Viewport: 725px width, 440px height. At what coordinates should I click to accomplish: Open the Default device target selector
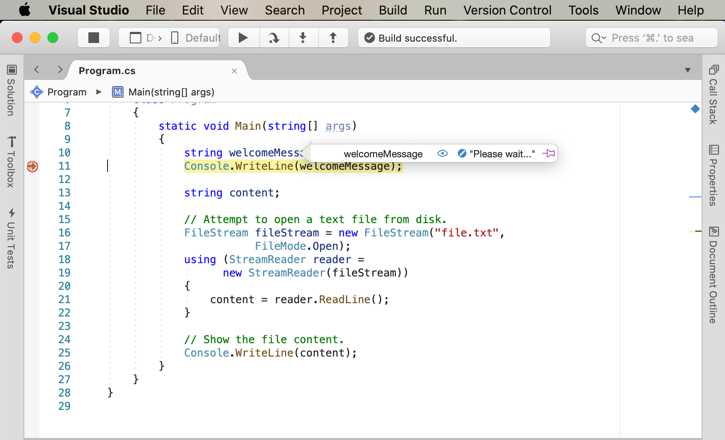click(196, 37)
